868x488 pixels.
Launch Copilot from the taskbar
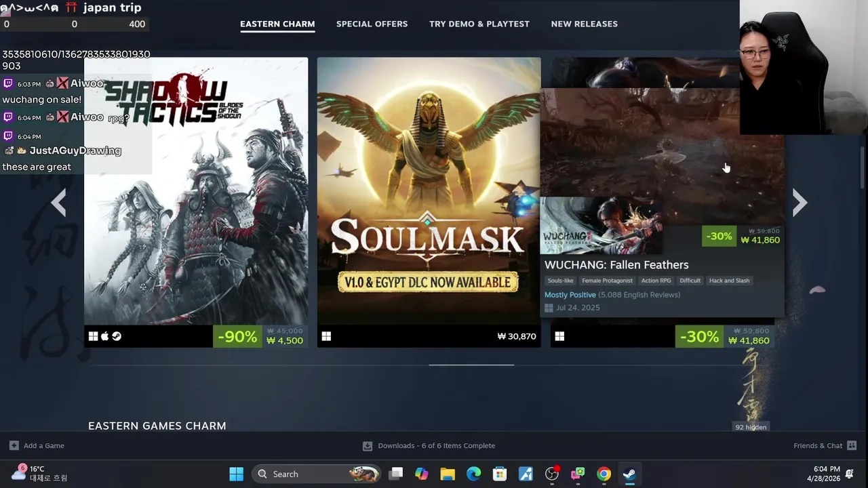click(422, 474)
